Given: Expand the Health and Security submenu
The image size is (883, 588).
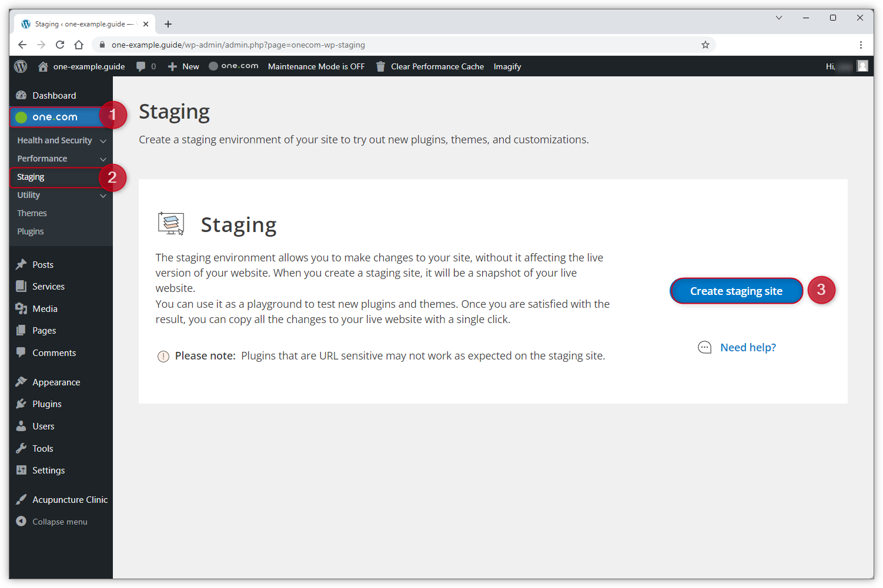Looking at the screenshot, I should click(103, 140).
